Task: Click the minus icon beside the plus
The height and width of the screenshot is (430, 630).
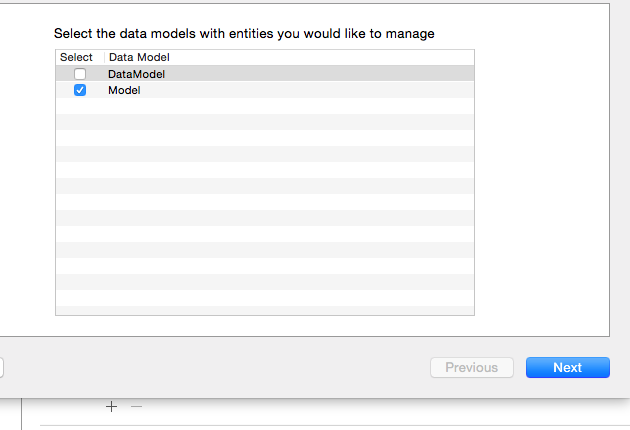Action: pos(136,407)
